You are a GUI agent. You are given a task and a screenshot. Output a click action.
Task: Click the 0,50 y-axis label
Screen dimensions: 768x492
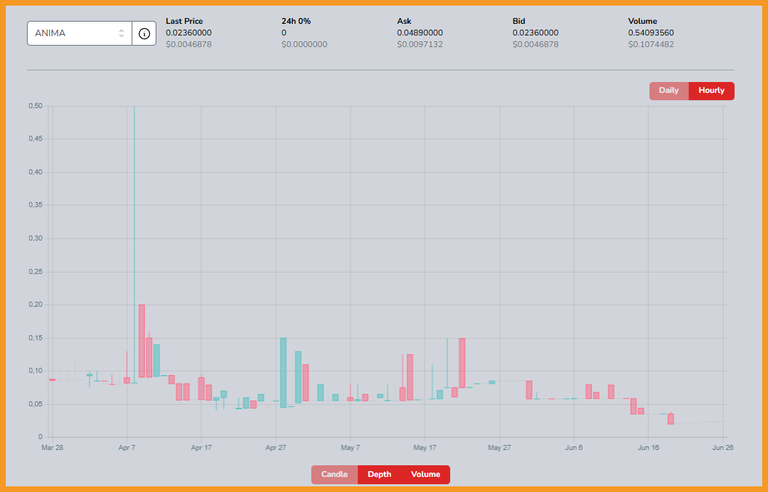pyautogui.click(x=35, y=106)
